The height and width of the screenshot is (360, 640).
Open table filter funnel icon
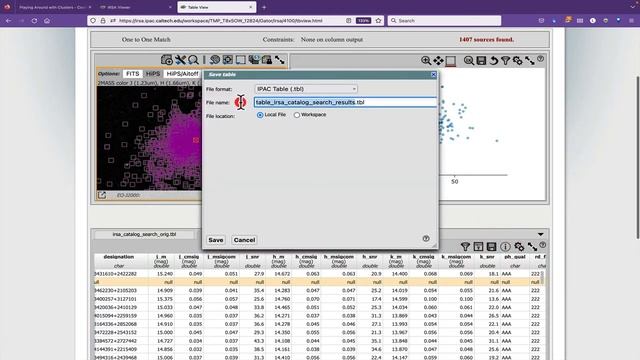coord(465,247)
